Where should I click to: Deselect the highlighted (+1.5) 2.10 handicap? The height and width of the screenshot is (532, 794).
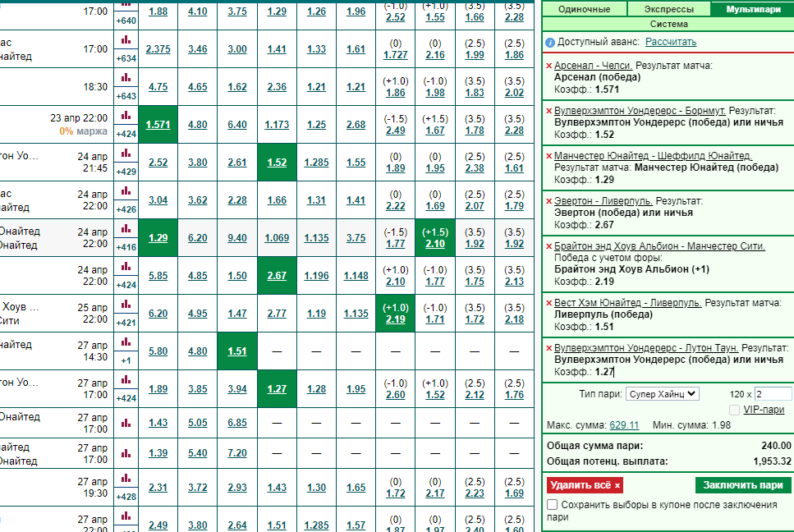435,238
